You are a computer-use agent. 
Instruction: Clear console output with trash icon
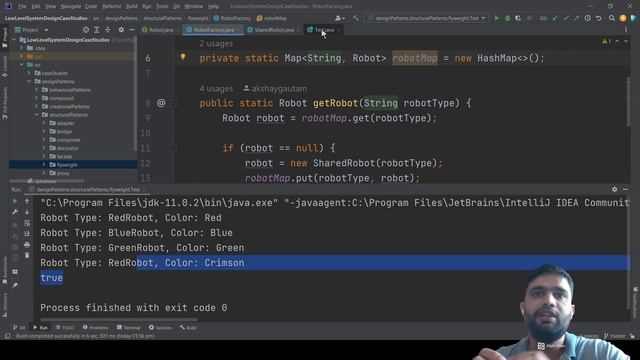[27, 256]
